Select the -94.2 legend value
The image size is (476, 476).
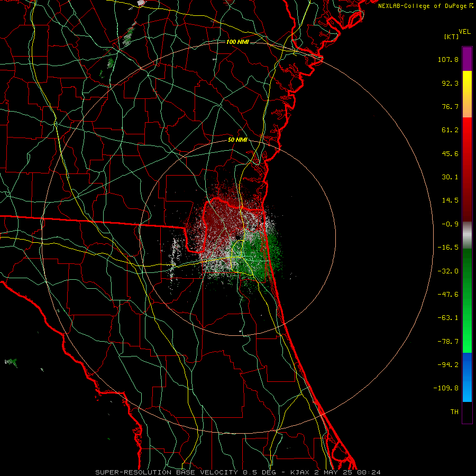[x=448, y=365]
